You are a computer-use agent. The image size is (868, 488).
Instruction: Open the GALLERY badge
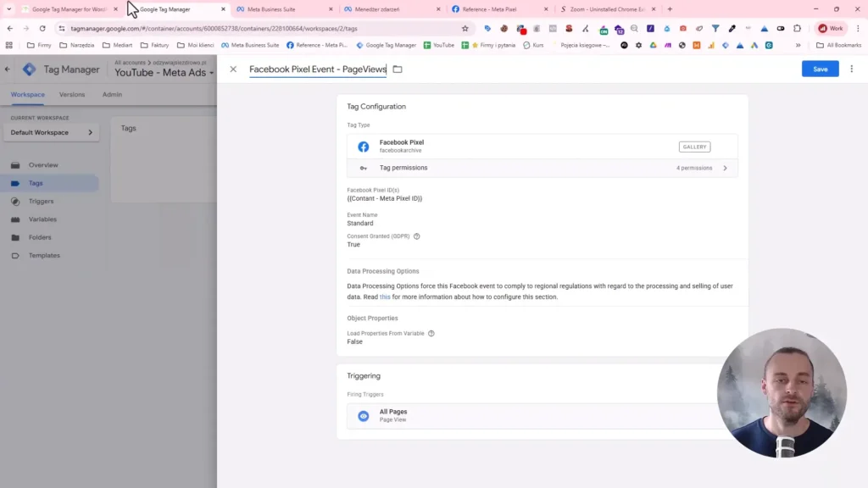pos(694,147)
